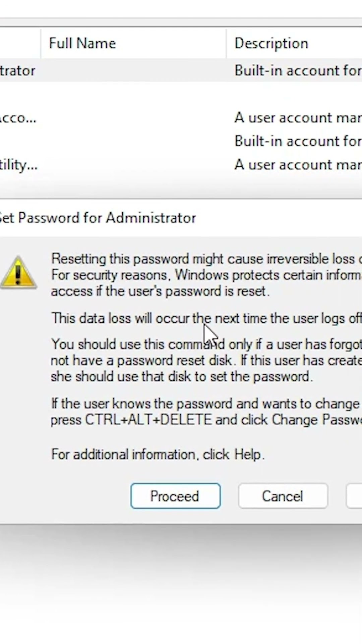
Task: Click the 'For additional information, click Help' text
Action: tap(158, 454)
